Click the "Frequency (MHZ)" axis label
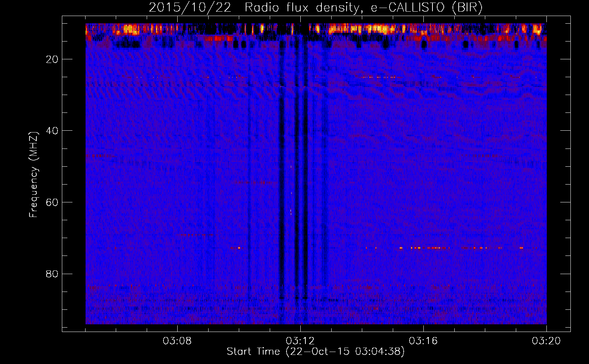 [x=33, y=175]
